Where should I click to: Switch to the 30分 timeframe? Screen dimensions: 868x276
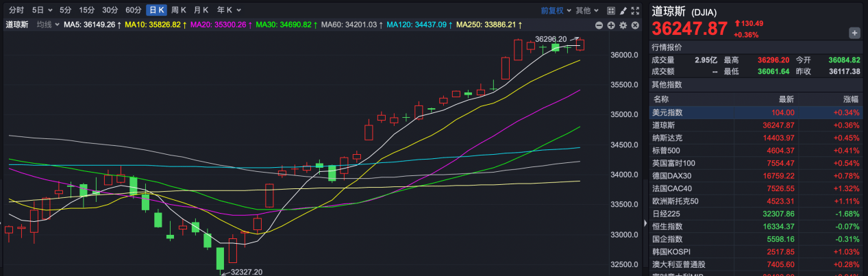[110, 10]
